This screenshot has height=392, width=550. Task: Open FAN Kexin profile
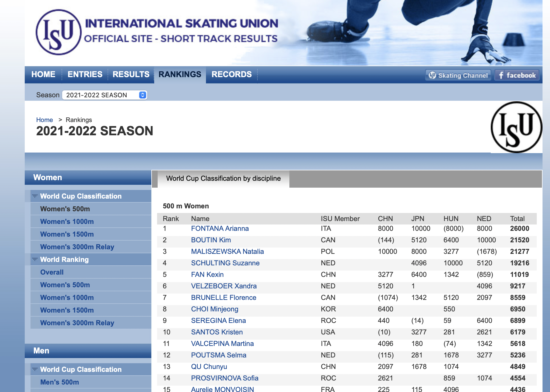tap(207, 275)
